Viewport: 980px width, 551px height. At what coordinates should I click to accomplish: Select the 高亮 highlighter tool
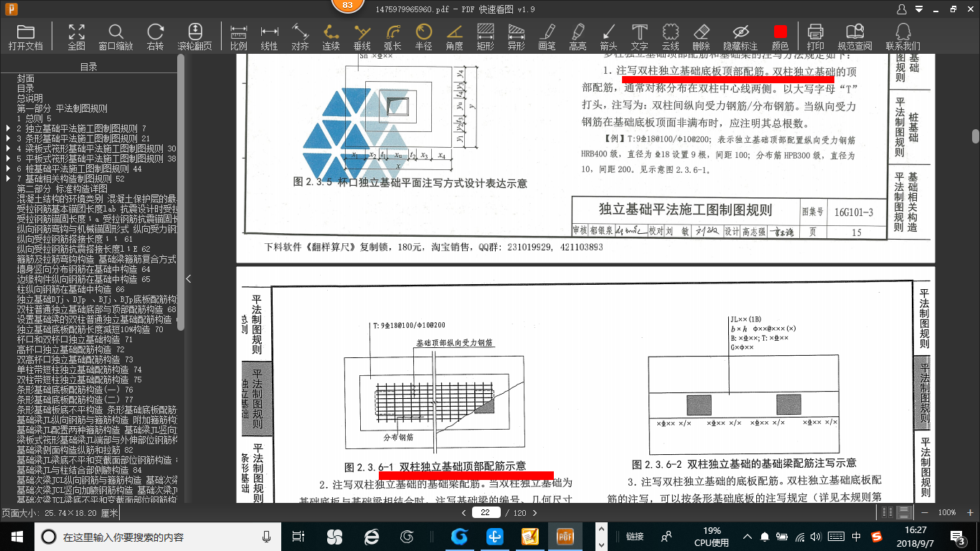[x=578, y=37]
